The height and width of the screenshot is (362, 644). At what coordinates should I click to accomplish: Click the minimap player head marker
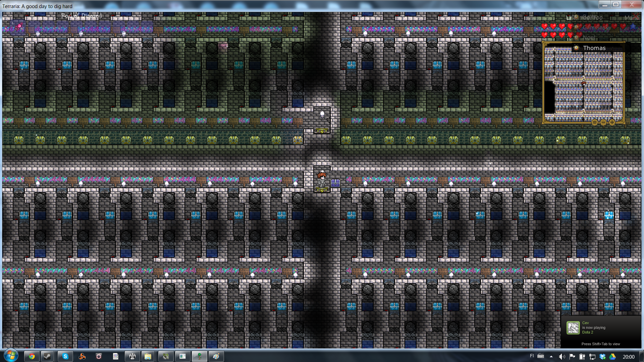(584, 83)
